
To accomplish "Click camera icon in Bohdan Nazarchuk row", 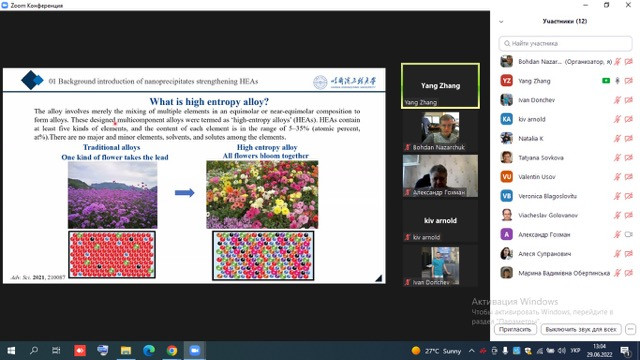I will [x=629, y=62].
